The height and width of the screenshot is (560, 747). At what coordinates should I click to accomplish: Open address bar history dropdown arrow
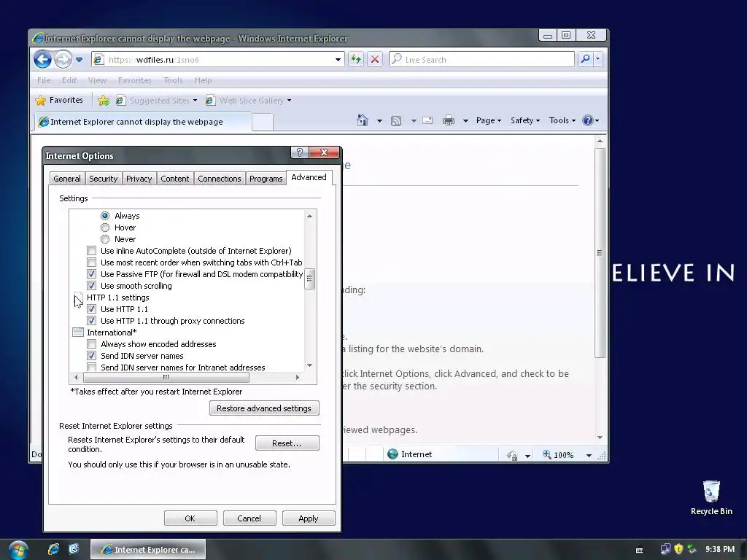click(338, 60)
